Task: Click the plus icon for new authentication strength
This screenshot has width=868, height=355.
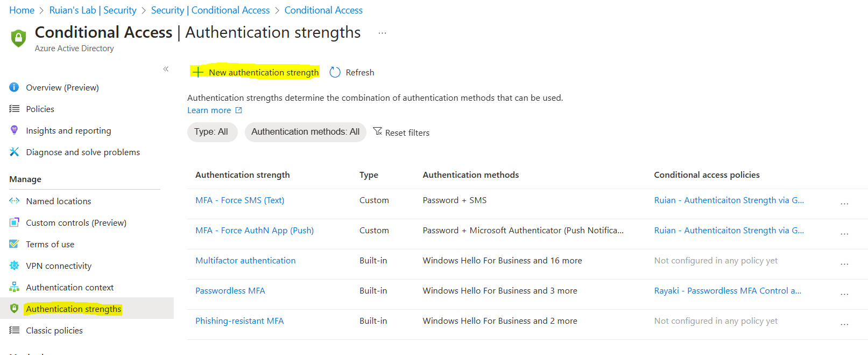Action: pyautogui.click(x=198, y=72)
